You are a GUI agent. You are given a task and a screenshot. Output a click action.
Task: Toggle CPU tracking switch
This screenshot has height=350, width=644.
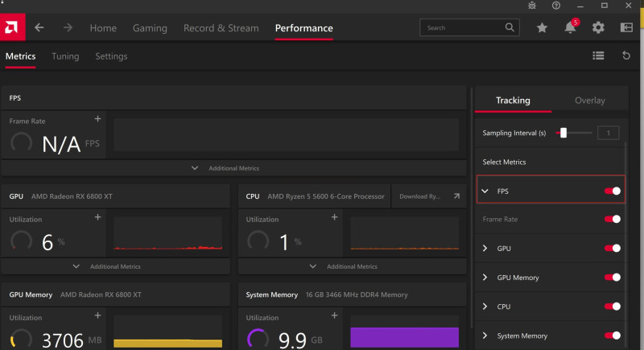tap(612, 307)
